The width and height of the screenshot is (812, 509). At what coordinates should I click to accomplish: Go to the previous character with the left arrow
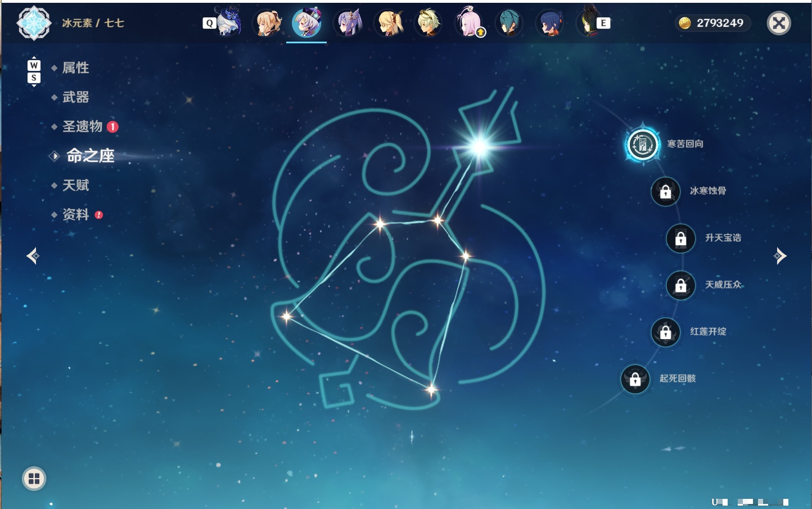[x=33, y=256]
